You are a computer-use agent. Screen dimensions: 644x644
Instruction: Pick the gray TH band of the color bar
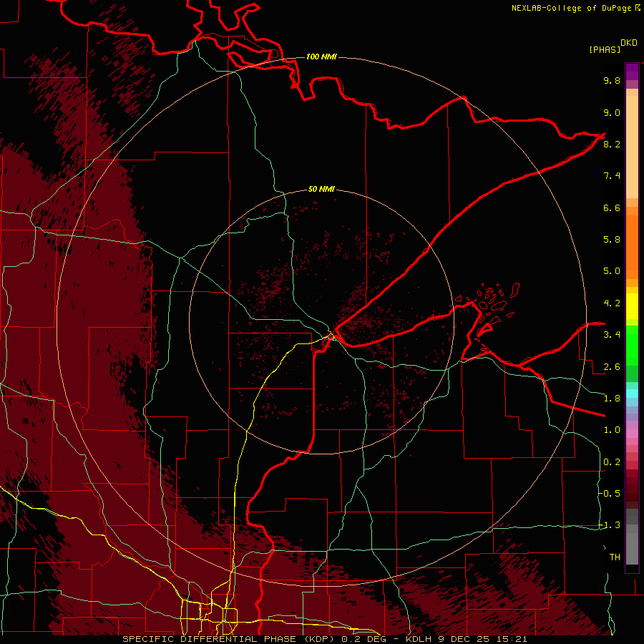pyautogui.click(x=632, y=549)
